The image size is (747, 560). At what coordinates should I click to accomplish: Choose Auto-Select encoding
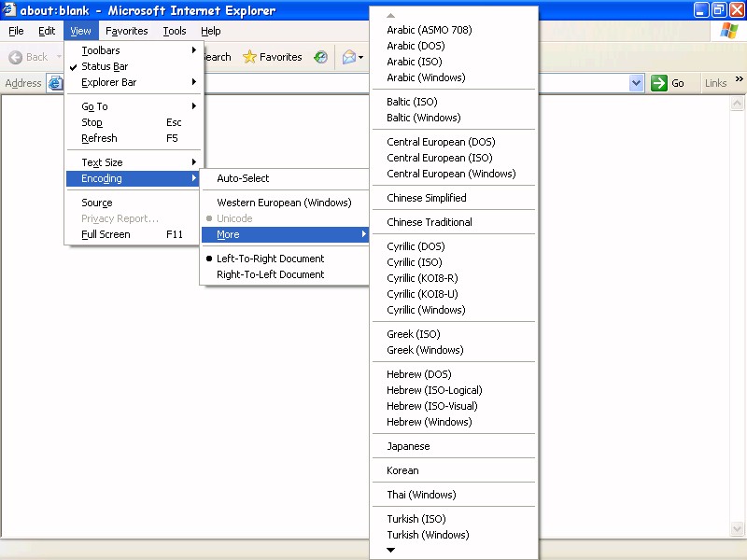(285, 178)
